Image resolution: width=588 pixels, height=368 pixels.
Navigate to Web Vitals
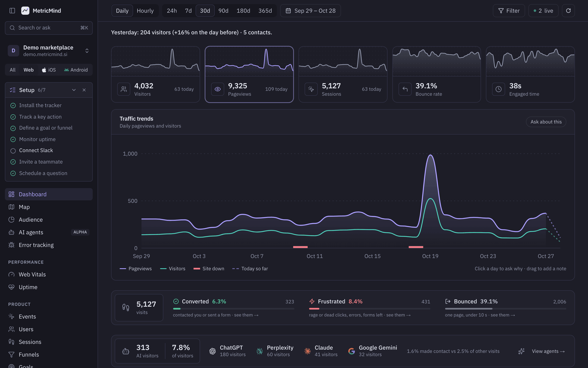click(49, 274)
